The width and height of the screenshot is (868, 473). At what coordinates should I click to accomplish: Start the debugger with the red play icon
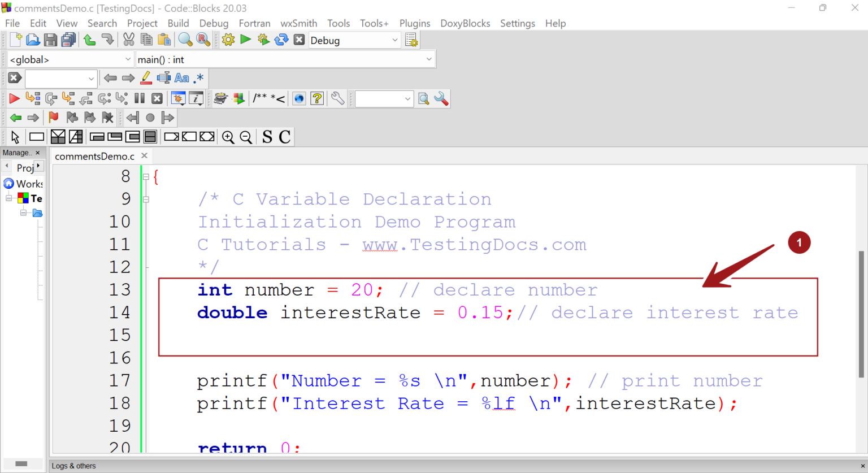pyautogui.click(x=14, y=98)
